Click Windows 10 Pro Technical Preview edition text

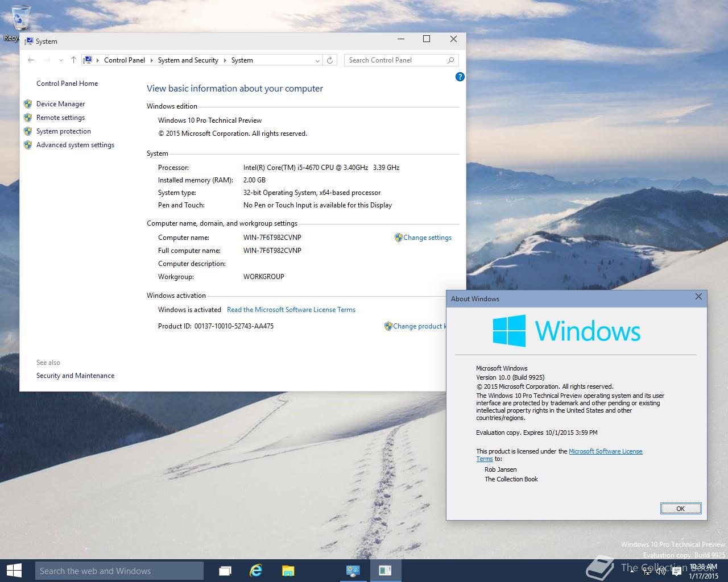210,120
